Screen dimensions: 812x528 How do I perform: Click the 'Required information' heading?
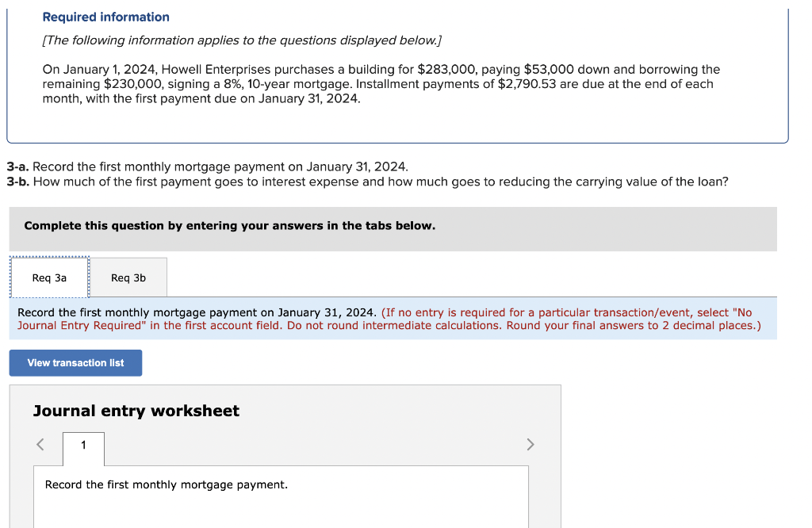(105, 17)
